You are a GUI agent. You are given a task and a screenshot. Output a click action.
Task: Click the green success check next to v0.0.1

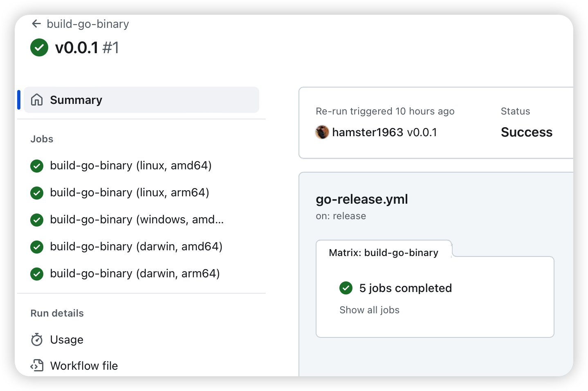pyautogui.click(x=39, y=47)
